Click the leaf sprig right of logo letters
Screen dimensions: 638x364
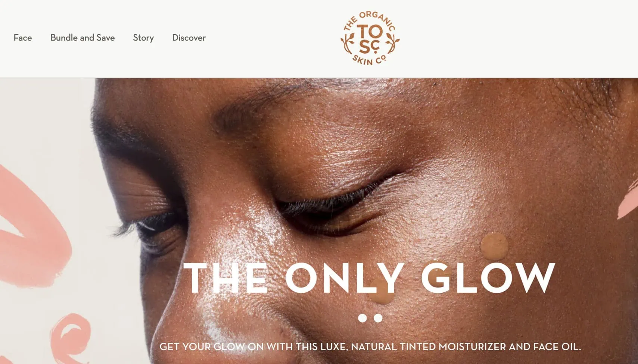coord(392,44)
